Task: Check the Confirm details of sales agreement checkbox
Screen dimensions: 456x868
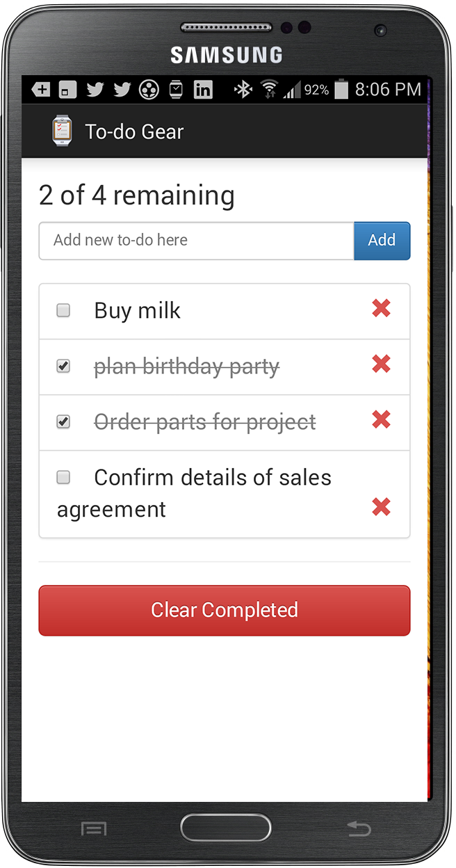Action: 63,477
